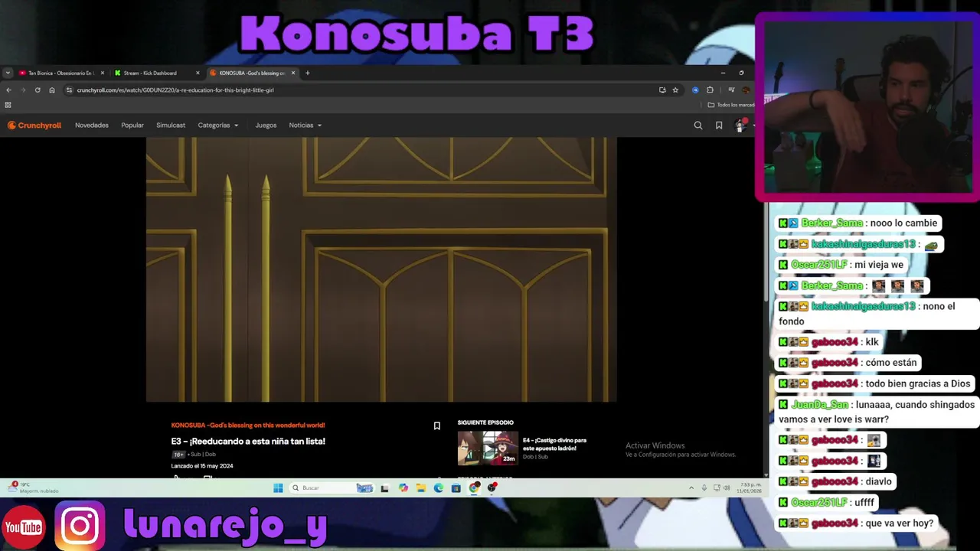980x551 pixels.
Task: Close the Tan Bionica tab
Action: click(103, 73)
